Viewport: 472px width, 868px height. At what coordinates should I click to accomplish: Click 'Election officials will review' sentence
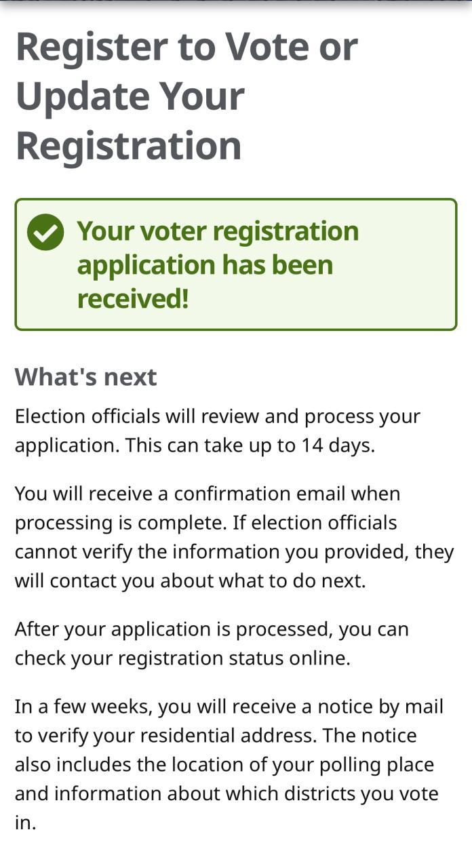click(x=218, y=416)
